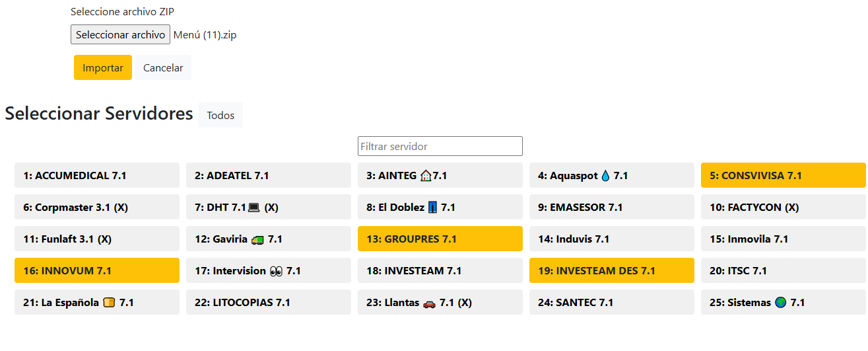The width and height of the screenshot is (868, 351).
Task: Click the water drop icon on Aquaspot
Action: (x=605, y=176)
